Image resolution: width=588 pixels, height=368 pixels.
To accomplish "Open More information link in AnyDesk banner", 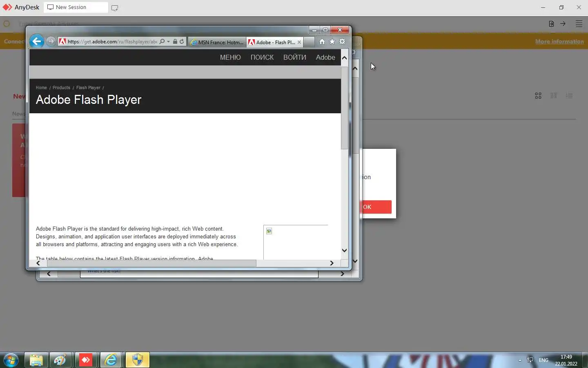I will (x=559, y=41).
